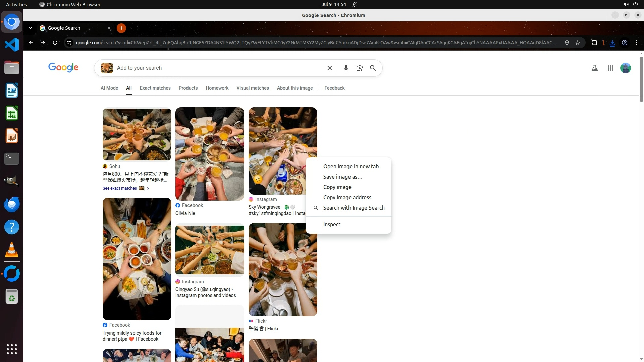Switch to the Products tab
Image resolution: width=644 pixels, height=362 pixels.
pyautogui.click(x=188, y=88)
